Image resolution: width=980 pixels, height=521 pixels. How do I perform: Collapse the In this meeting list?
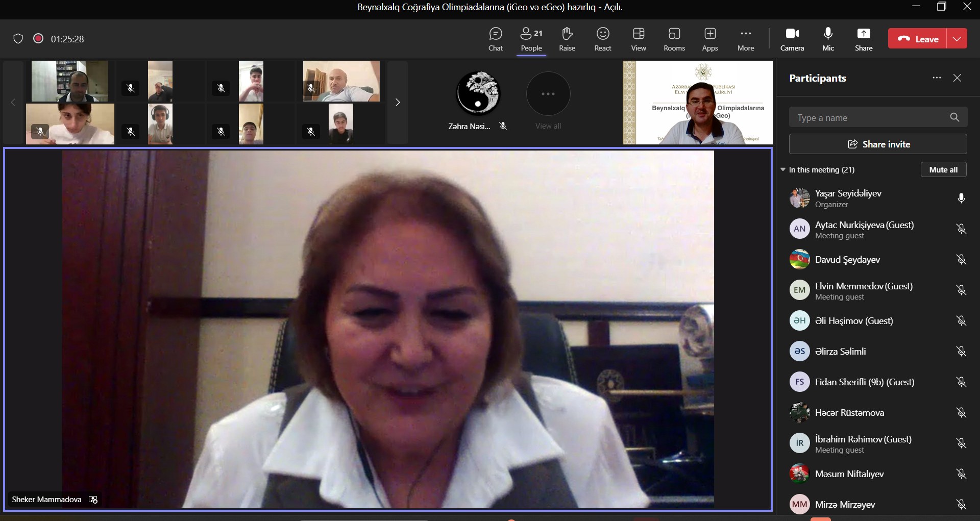(783, 170)
